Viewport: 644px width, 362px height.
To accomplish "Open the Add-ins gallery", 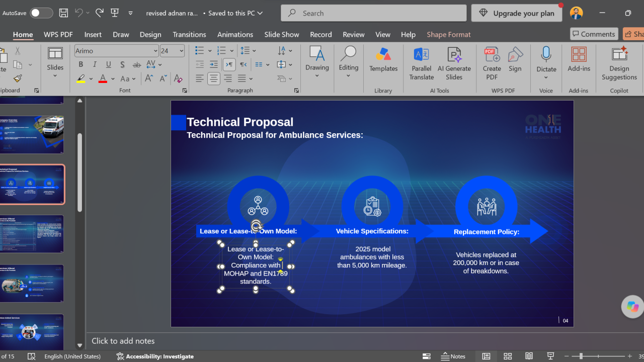I will point(579,60).
